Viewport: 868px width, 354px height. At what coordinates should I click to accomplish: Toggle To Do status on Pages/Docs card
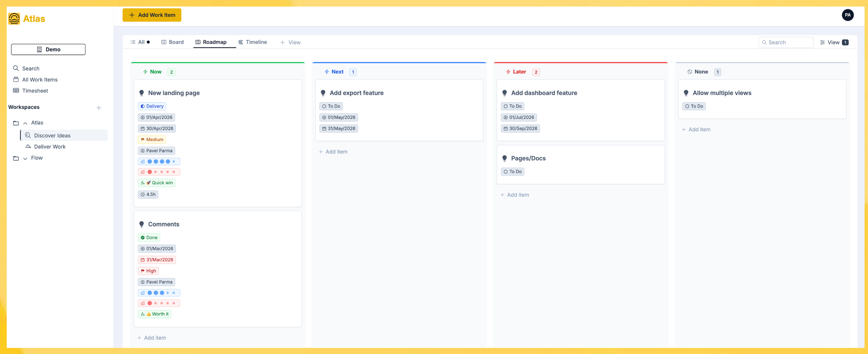512,172
